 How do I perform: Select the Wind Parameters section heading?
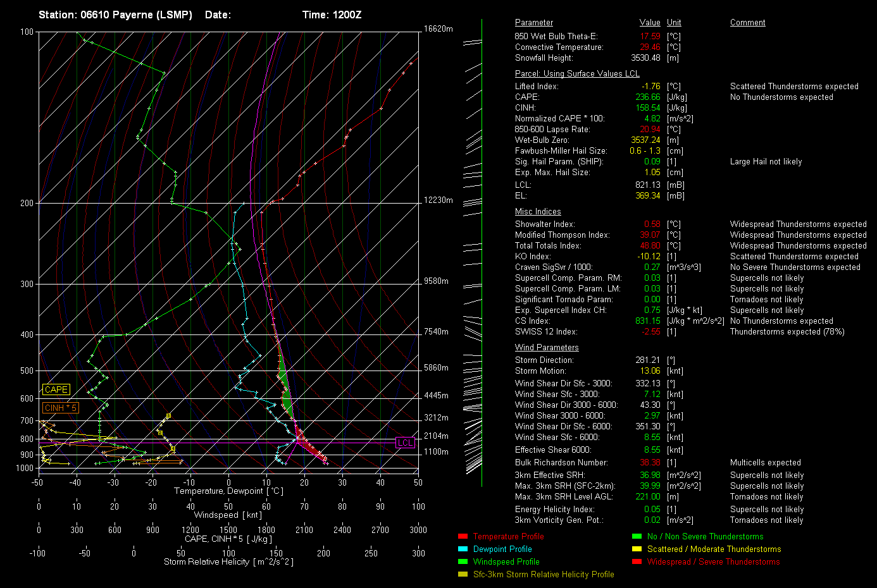coord(547,348)
